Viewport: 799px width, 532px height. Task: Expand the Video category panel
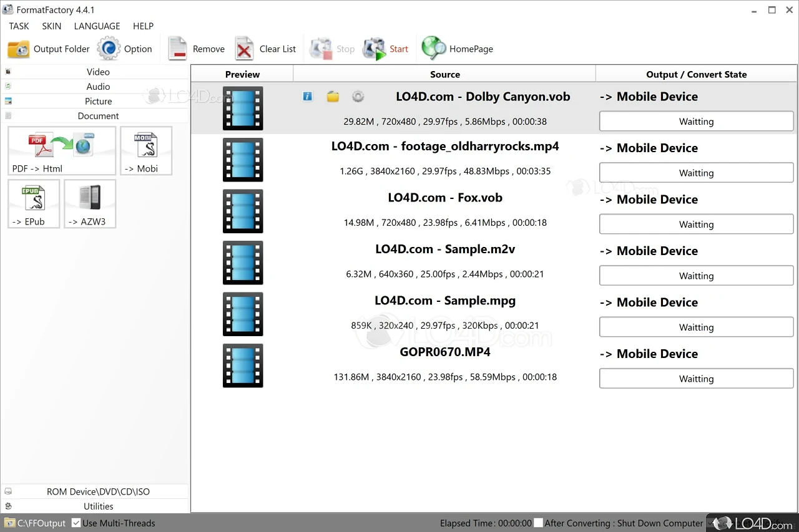click(x=98, y=72)
